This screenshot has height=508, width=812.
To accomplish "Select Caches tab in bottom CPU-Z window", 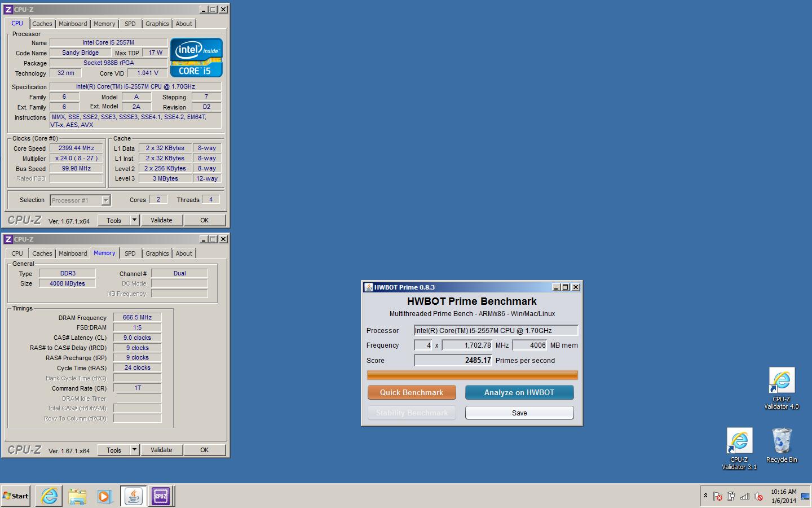I will (x=42, y=253).
